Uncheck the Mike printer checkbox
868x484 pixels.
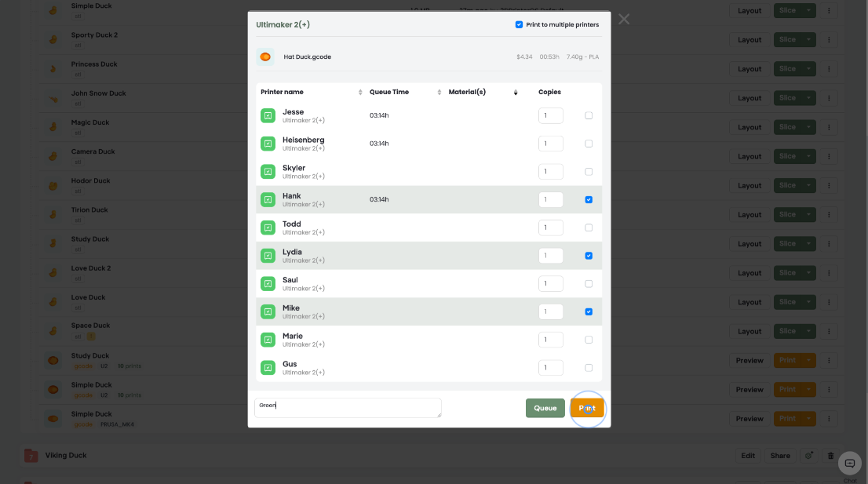click(x=589, y=312)
